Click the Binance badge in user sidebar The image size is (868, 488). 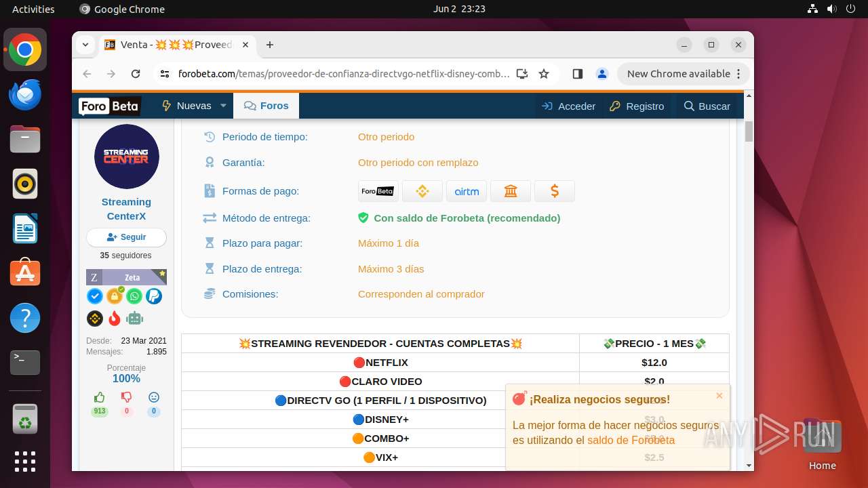pos(95,318)
